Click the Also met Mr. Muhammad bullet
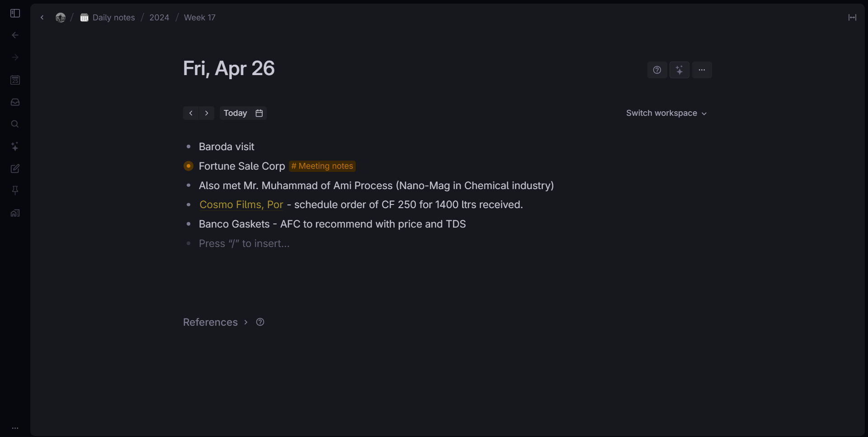Image resolution: width=868 pixels, height=437 pixels. pyautogui.click(x=189, y=185)
